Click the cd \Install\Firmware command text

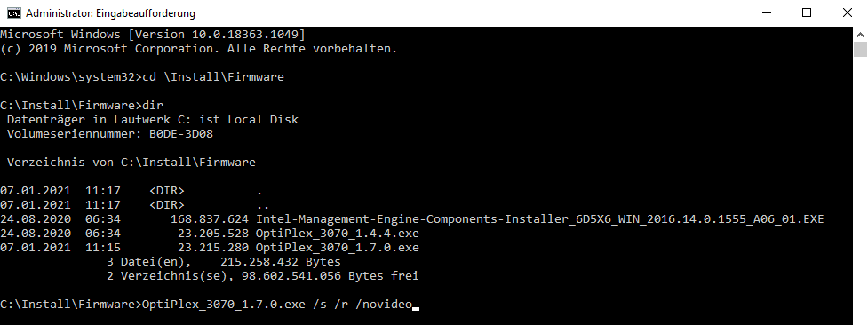click(213, 77)
